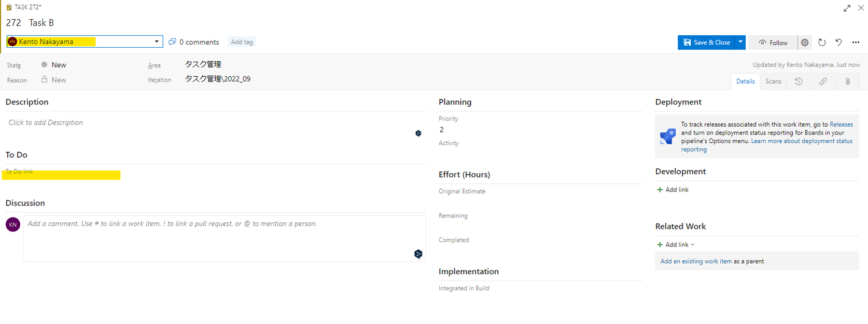Open the Releases link
The width and height of the screenshot is (868, 324).
[841, 125]
